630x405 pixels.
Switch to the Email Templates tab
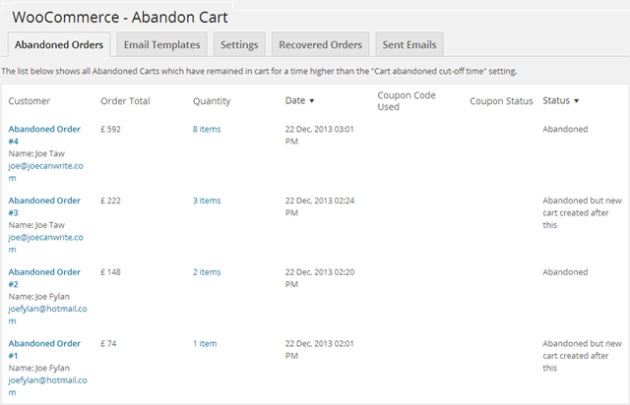tap(162, 45)
